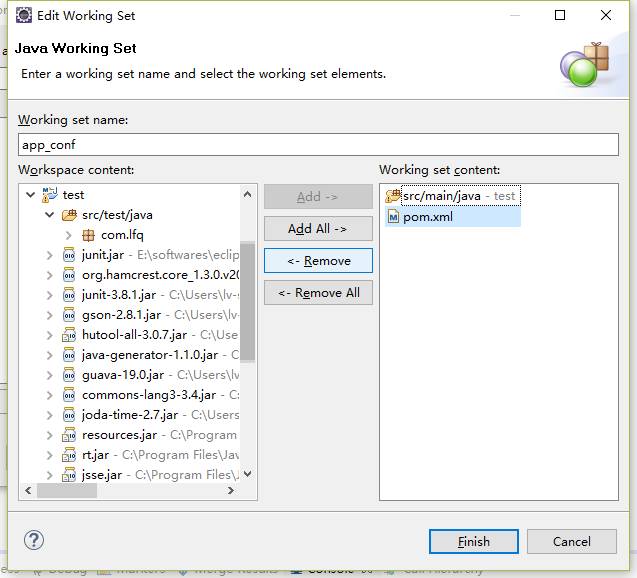Expand the junit.jar entry
Screen dimensions: 637x578
[x=50, y=255]
